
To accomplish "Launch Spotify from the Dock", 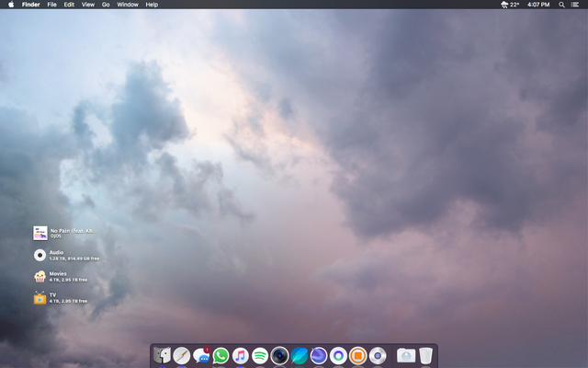I will click(260, 355).
